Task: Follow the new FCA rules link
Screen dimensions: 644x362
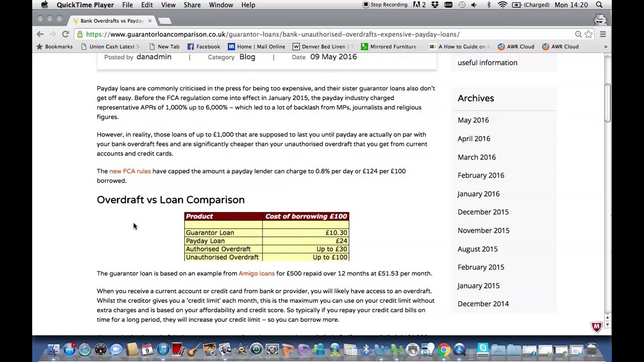Action: click(130, 171)
